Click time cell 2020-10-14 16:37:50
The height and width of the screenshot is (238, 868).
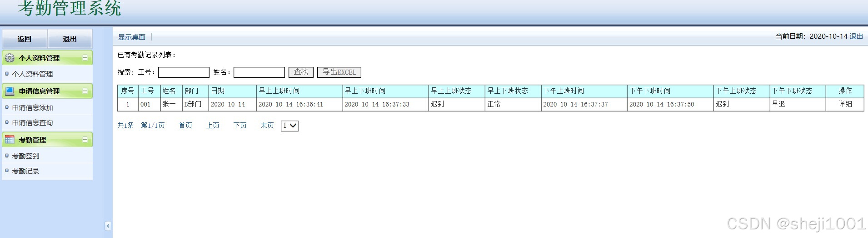670,104
